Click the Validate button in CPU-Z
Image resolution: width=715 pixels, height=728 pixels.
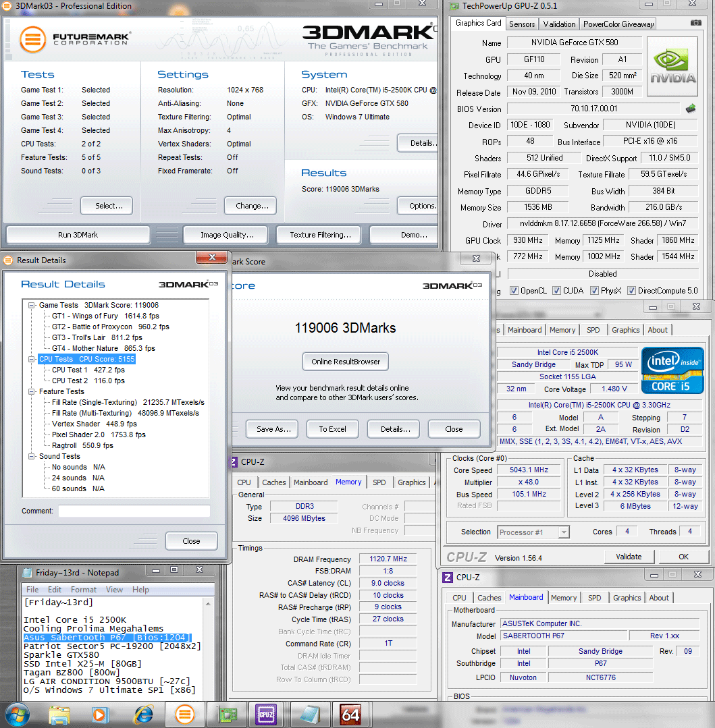[x=629, y=557]
